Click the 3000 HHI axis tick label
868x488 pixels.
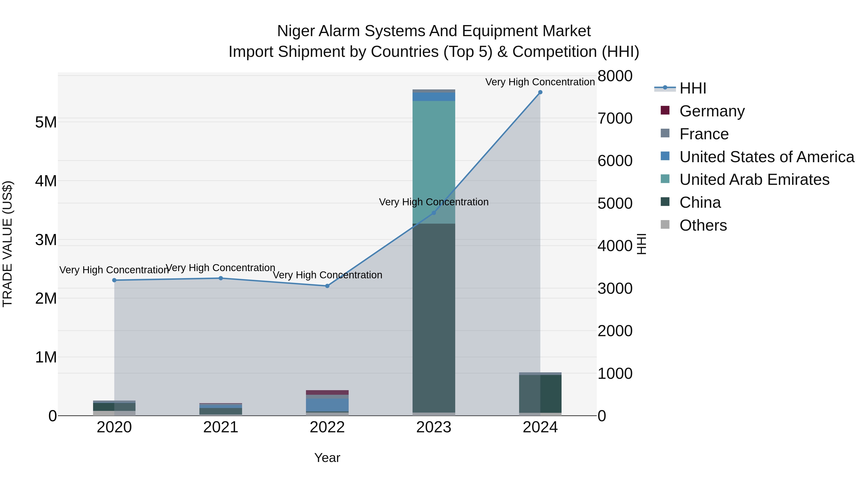[615, 289]
